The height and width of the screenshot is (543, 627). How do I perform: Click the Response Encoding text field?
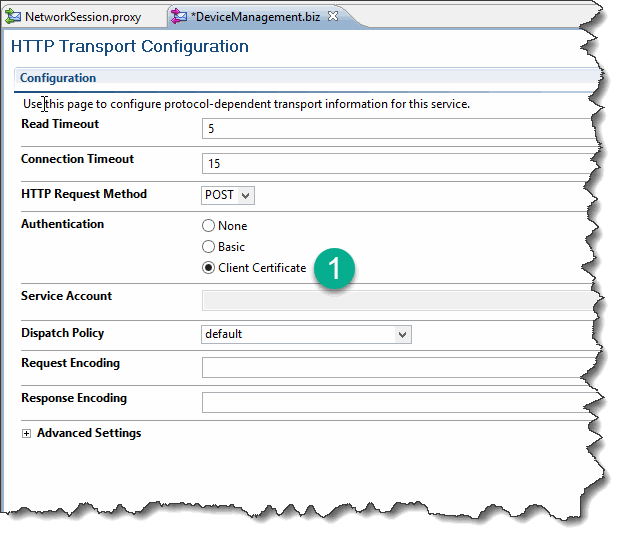398,402
